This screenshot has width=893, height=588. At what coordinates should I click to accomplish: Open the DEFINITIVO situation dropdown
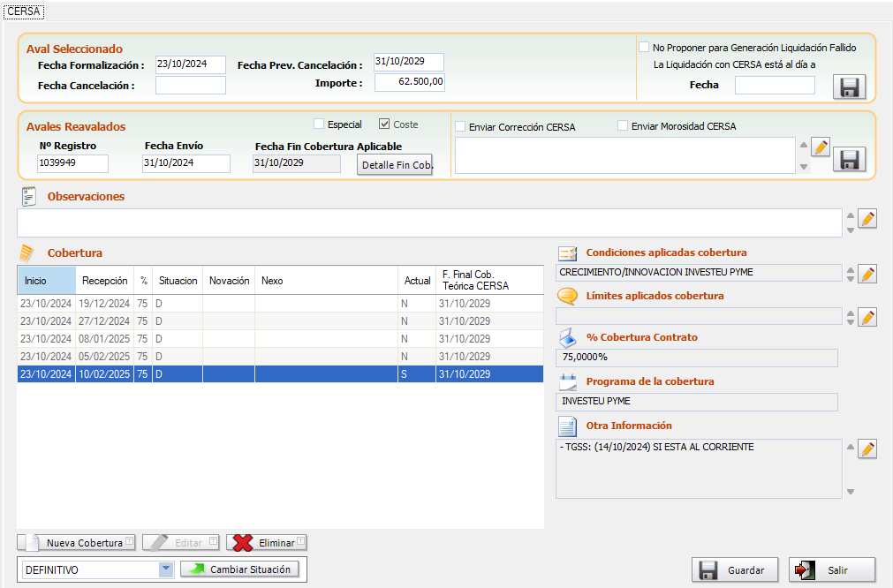(x=166, y=569)
